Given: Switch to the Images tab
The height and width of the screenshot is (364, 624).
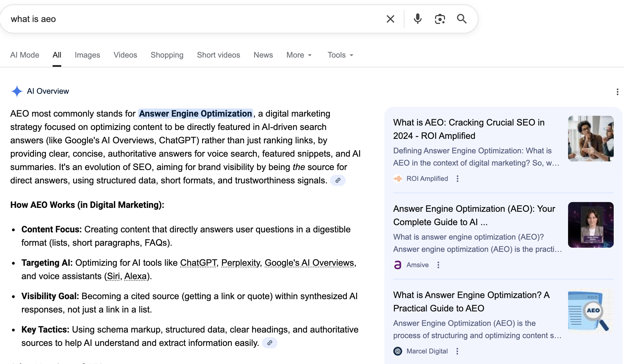Looking at the screenshot, I should coord(87,55).
